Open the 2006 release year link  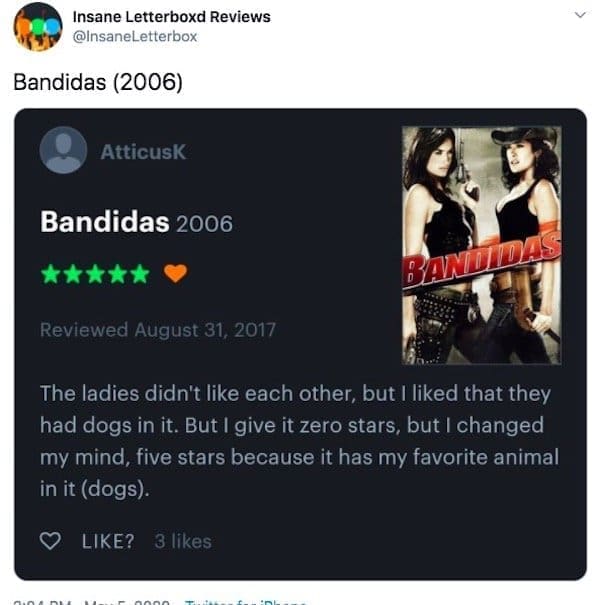tap(205, 223)
